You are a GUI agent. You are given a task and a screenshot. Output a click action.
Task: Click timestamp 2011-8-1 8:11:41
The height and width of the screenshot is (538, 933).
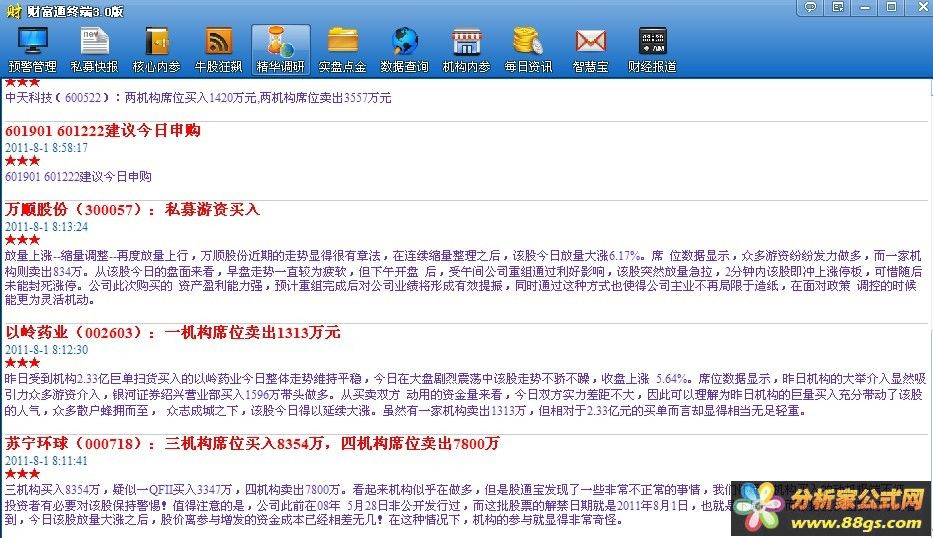[x=46, y=461]
